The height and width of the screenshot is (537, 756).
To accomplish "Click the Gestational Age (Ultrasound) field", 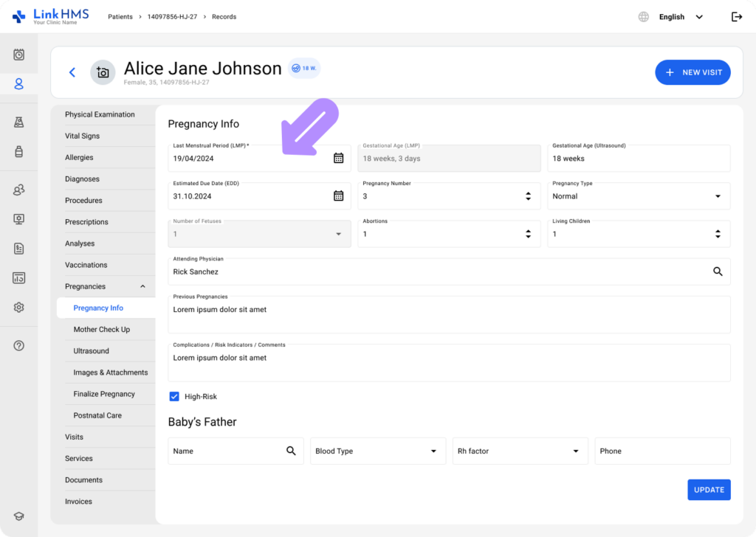I will 639,158.
